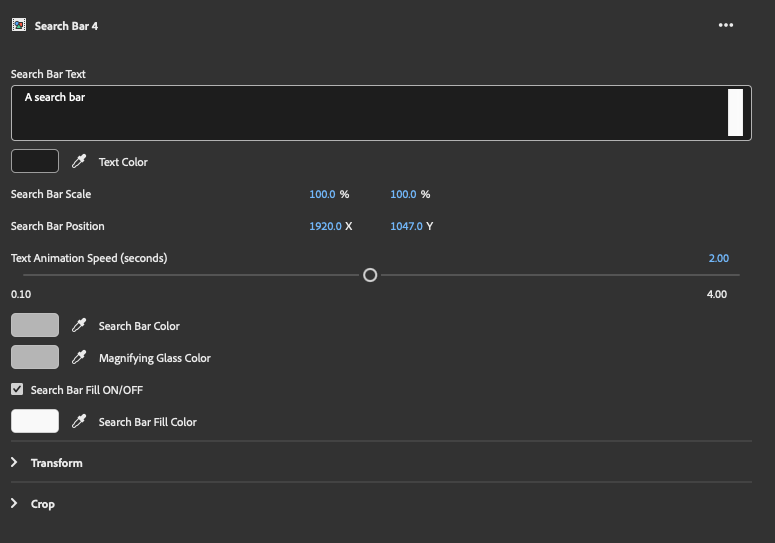The height and width of the screenshot is (543, 775).
Task: Expand the Transform section
Action: pos(15,463)
